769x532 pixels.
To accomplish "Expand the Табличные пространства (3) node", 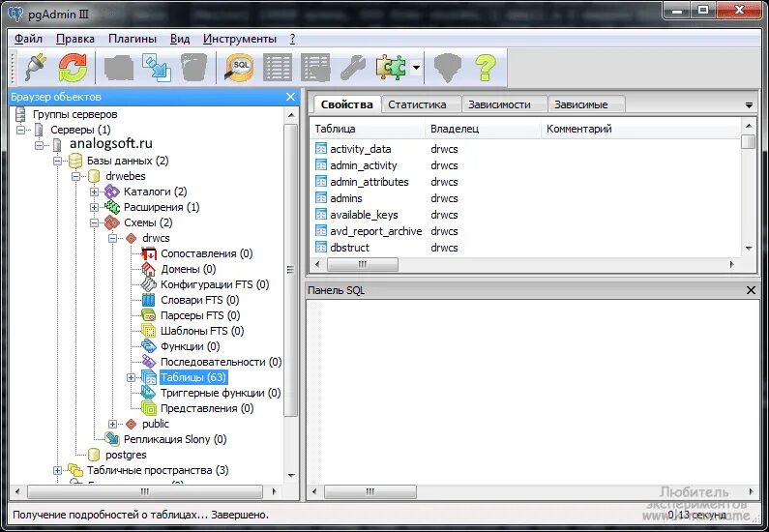I will point(57,471).
